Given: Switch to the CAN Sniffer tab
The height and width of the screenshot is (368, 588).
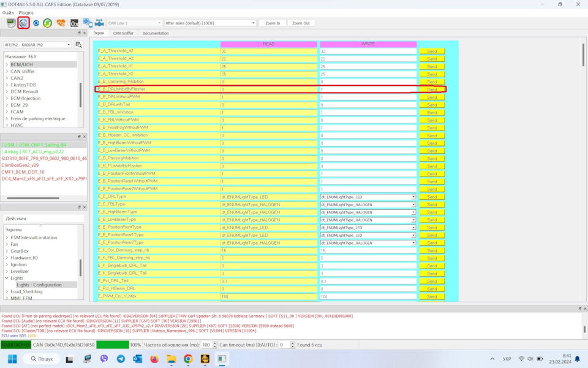Looking at the screenshot, I should 123,33.
